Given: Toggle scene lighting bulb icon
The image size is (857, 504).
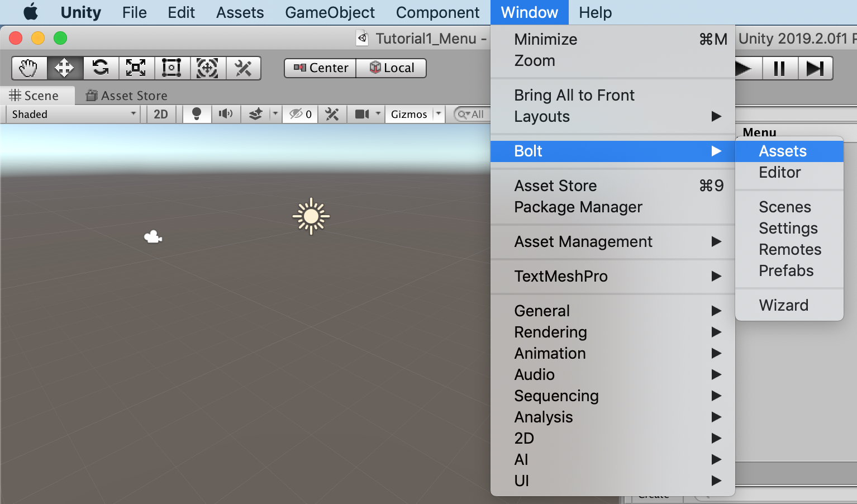Looking at the screenshot, I should [x=197, y=114].
